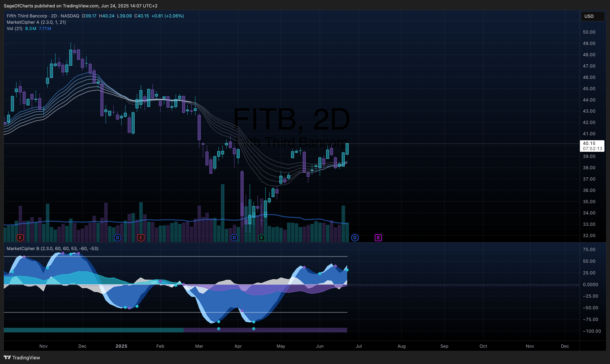Click the 45.00 price scale label
The height and width of the screenshot is (364, 610).
pyautogui.click(x=589, y=88)
